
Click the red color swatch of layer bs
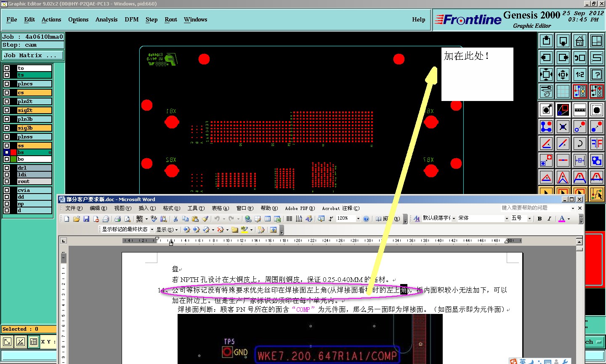coord(13,152)
